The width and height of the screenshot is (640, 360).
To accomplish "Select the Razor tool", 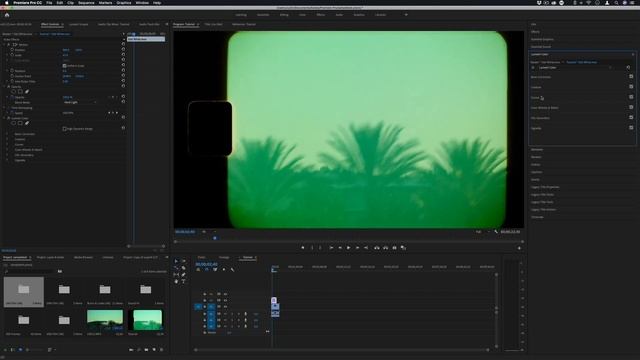I will pyautogui.click(x=184, y=268).
